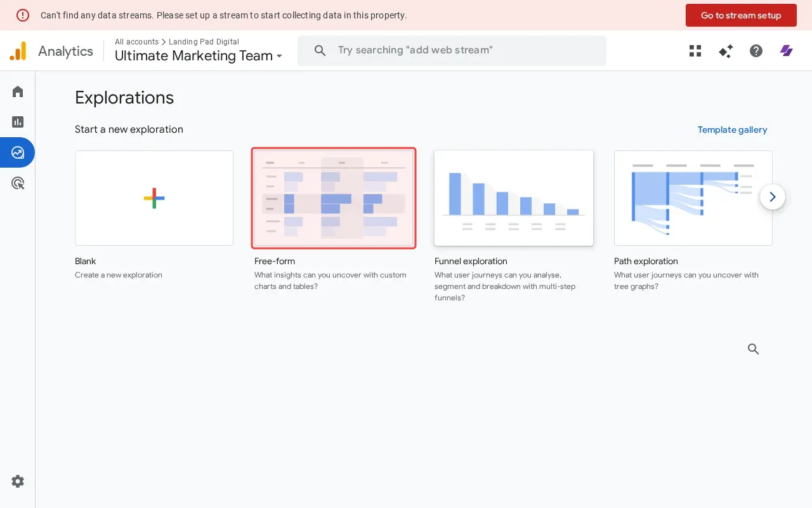Open Analytics Intelligence insights
This screenshot has width=812, height=508.
click(725, 51)
